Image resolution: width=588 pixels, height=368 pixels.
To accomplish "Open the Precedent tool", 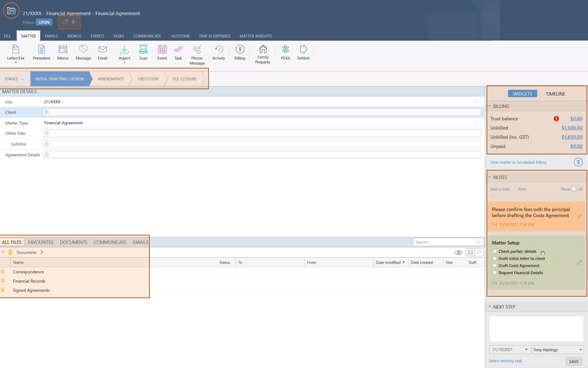I will [x=41, y=52].
